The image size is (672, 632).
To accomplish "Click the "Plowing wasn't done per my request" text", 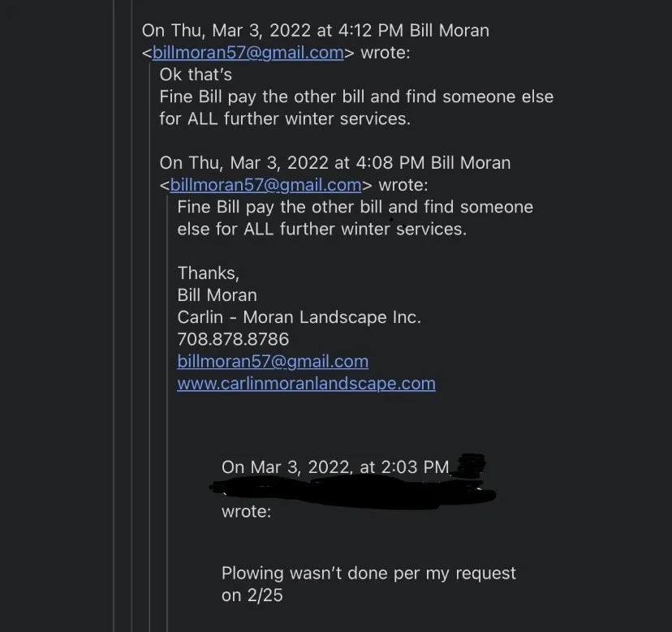I will pyautogui.click(x=368, y=573).
